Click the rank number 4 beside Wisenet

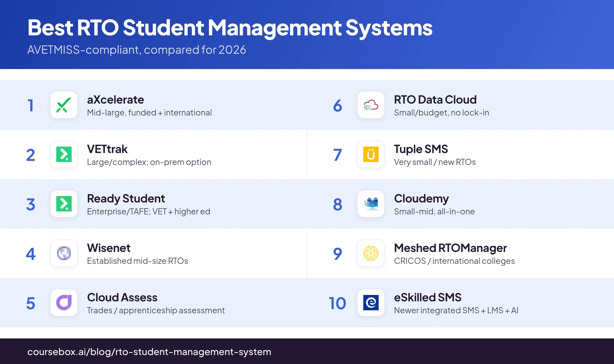(31, 254)
